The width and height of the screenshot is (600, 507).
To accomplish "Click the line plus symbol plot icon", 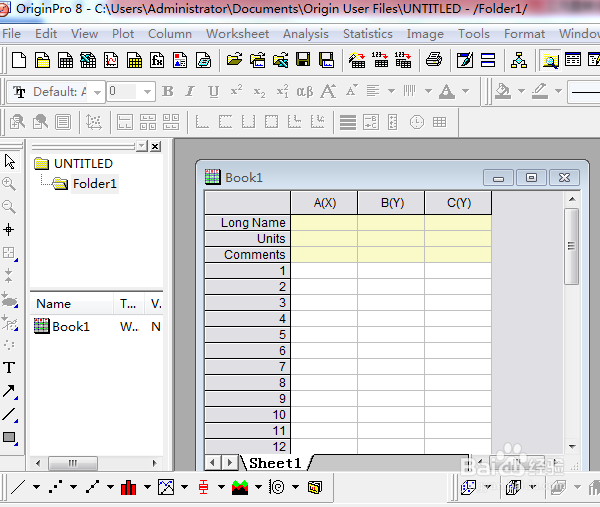I will click(92, 487).
